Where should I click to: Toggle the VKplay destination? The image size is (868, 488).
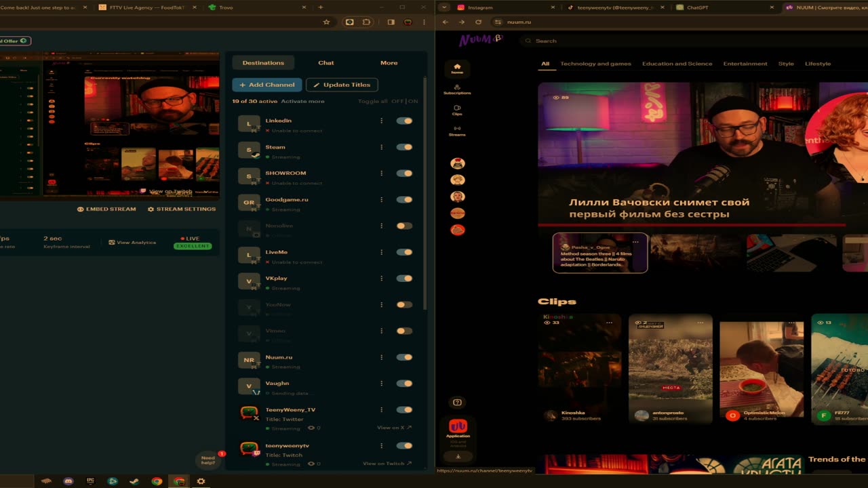click(404, 279)
